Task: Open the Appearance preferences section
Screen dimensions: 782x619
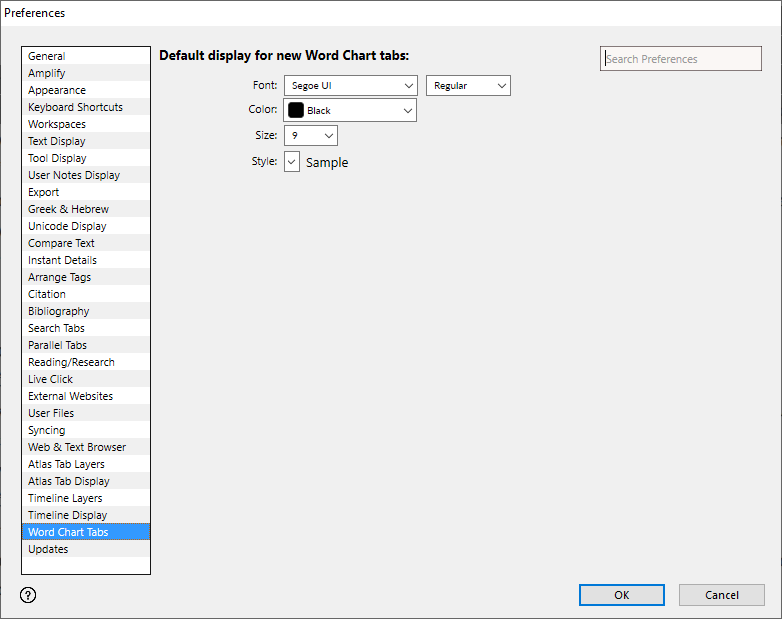Action: (57, 91)
